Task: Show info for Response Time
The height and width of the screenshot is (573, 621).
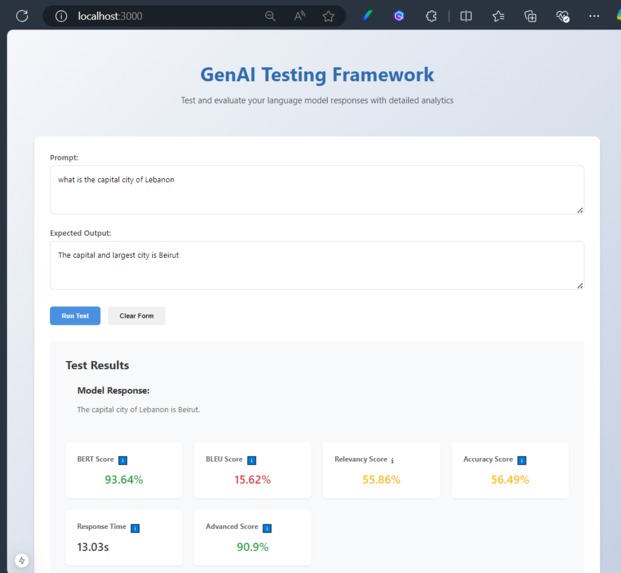Action: click(135, 528)
